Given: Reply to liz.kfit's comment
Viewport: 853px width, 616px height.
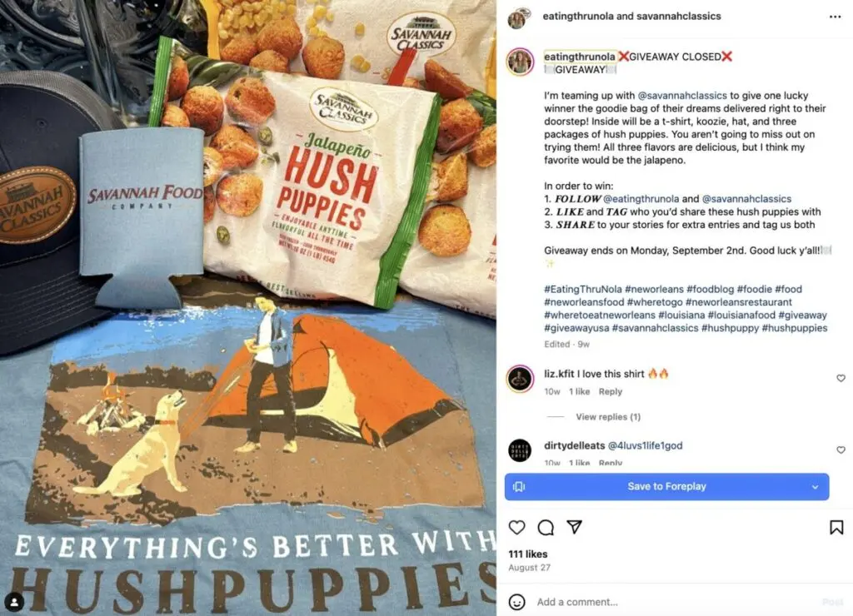Looking at the screenshot, I should click(x=610, y=391).
